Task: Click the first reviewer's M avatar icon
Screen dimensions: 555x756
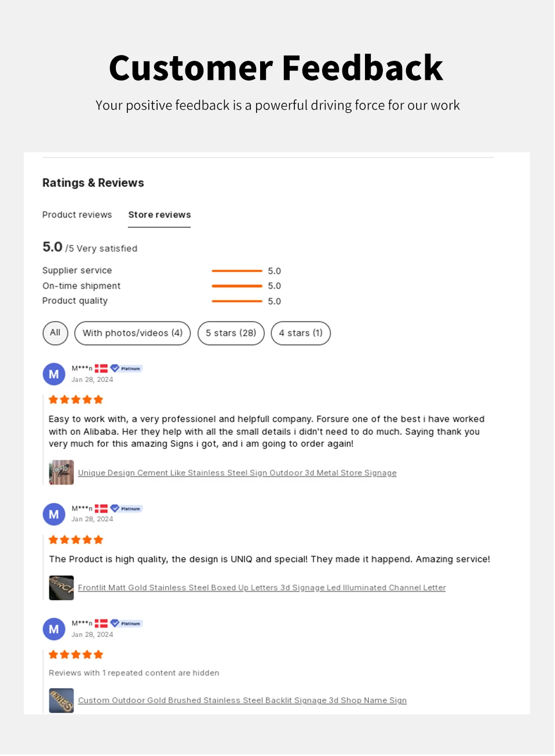Action: point(54,374)
